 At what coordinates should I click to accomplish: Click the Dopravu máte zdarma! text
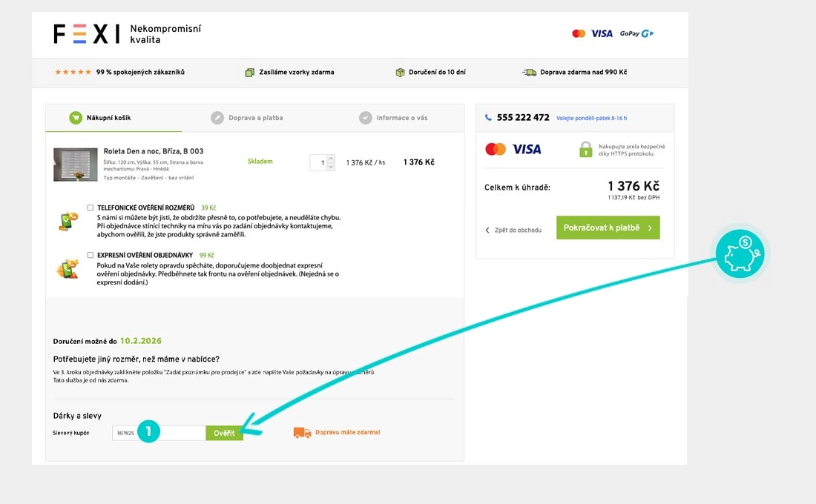click(x=348, y=432)
